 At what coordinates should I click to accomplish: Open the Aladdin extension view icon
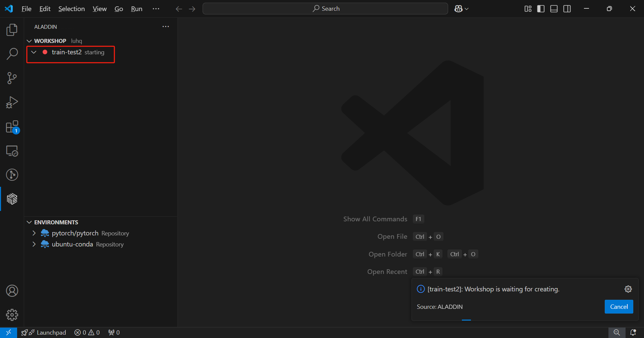pyautogui.click(x=12, y=199)
